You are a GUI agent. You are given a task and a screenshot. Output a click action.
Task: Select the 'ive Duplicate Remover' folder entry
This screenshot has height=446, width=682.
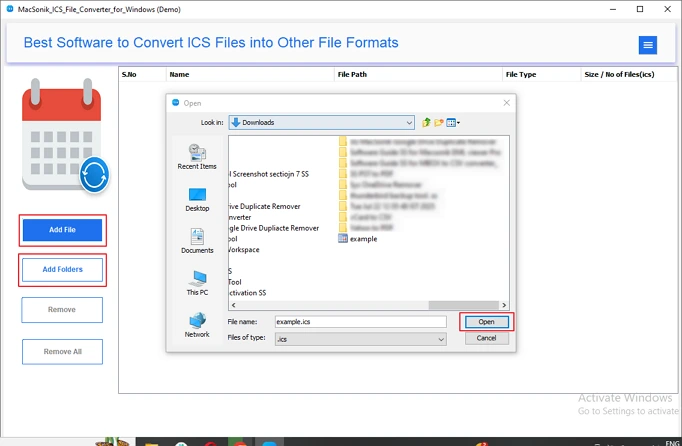pyautogui.click(x=264, y=206)
